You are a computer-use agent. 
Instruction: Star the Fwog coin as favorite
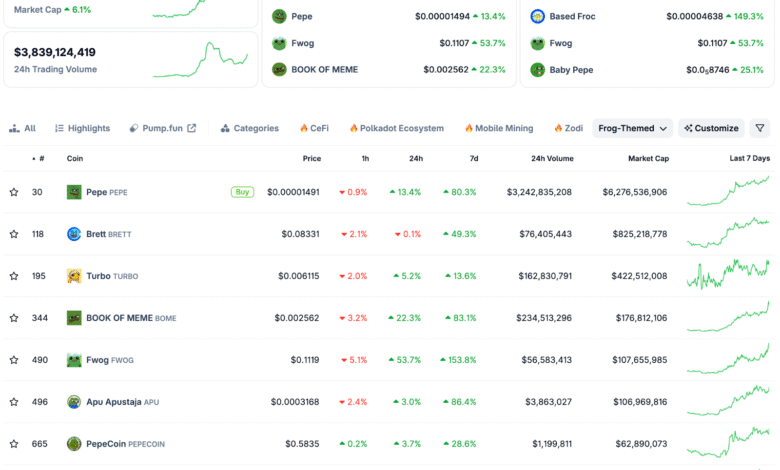(14, 360)
